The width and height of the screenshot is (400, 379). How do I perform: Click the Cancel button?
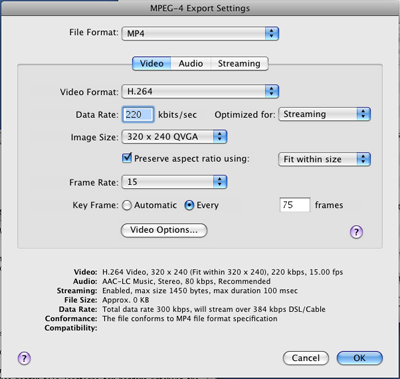click(x=306, y=358)
